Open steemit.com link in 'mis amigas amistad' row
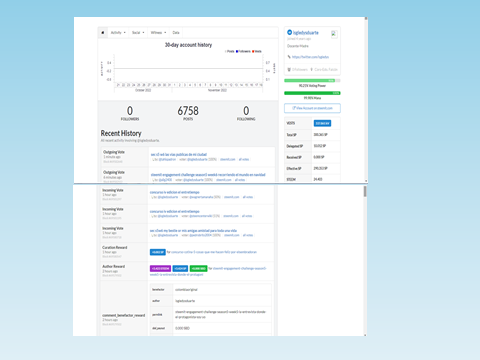Screen dimensions: 480x360 [x=232, y=235]
